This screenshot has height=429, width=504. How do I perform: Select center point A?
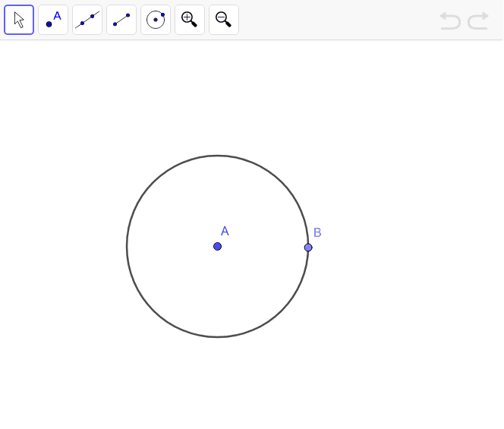(x=217, y=246)
